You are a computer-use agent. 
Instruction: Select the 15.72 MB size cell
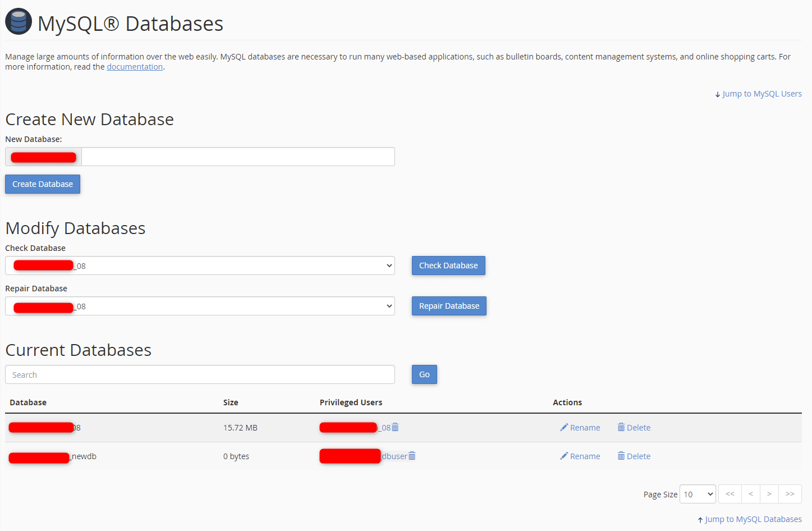(240, 428)
